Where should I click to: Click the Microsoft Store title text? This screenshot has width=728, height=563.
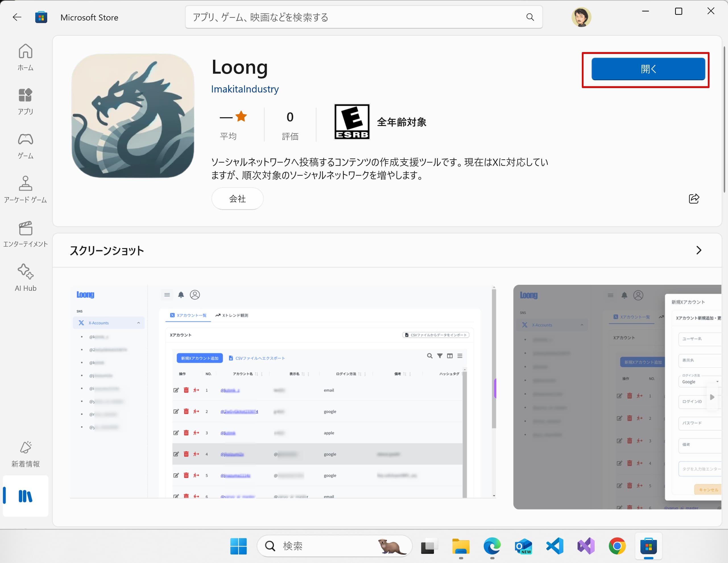coord(89,17)
